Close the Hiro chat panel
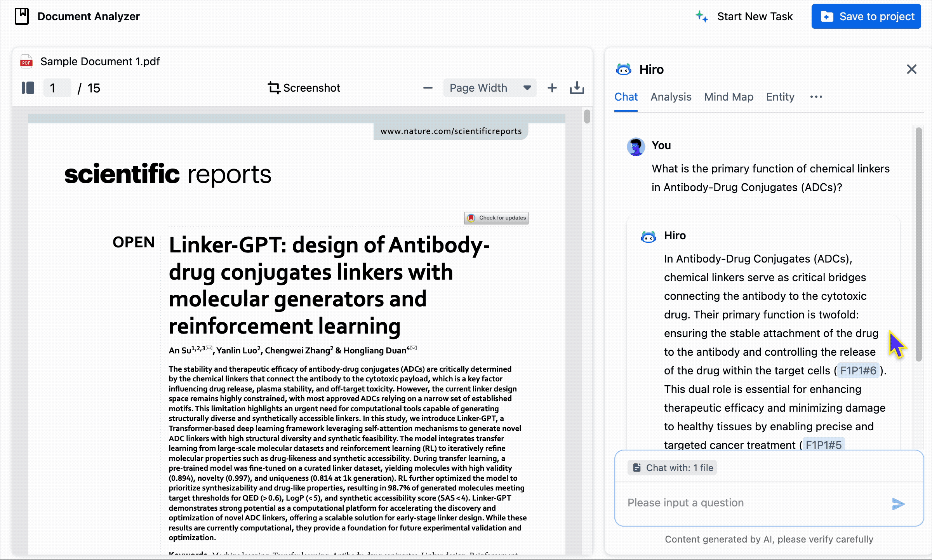Screen dimensions: 932x560 [x=911, y=70]
